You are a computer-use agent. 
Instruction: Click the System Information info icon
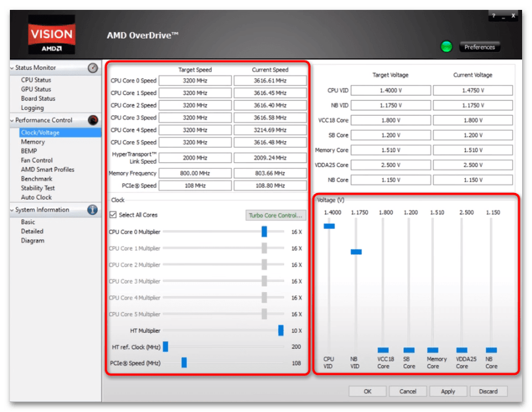click(93, 210)
